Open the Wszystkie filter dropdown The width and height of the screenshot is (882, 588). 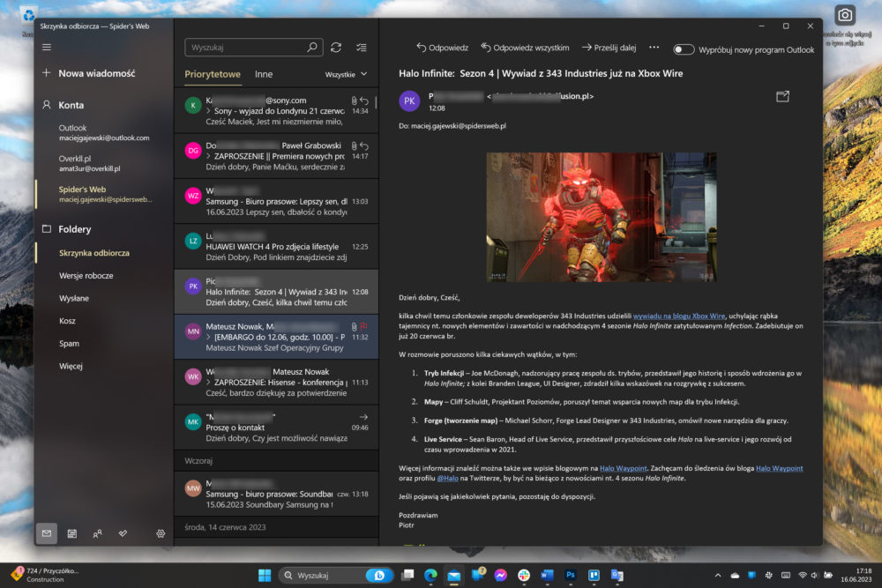[x=346, y=74]
